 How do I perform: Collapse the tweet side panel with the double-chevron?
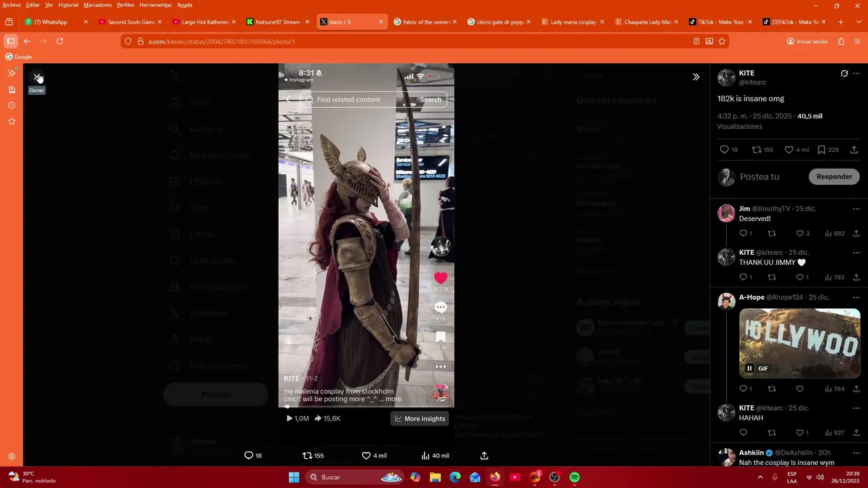696,77
